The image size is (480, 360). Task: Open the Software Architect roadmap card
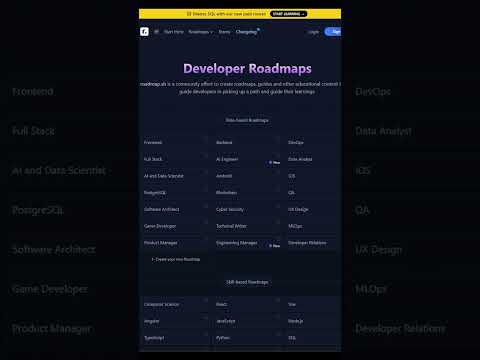pyautogui.click(x=176, y=209)
